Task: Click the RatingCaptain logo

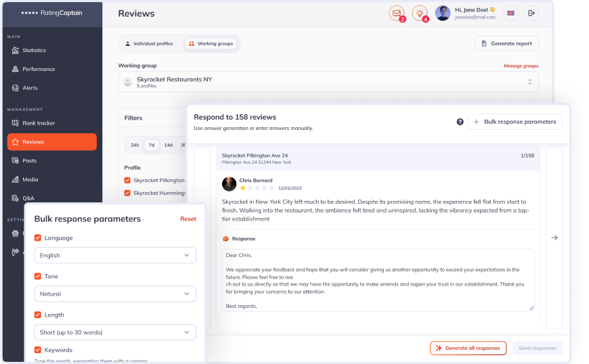Action: 51,13
